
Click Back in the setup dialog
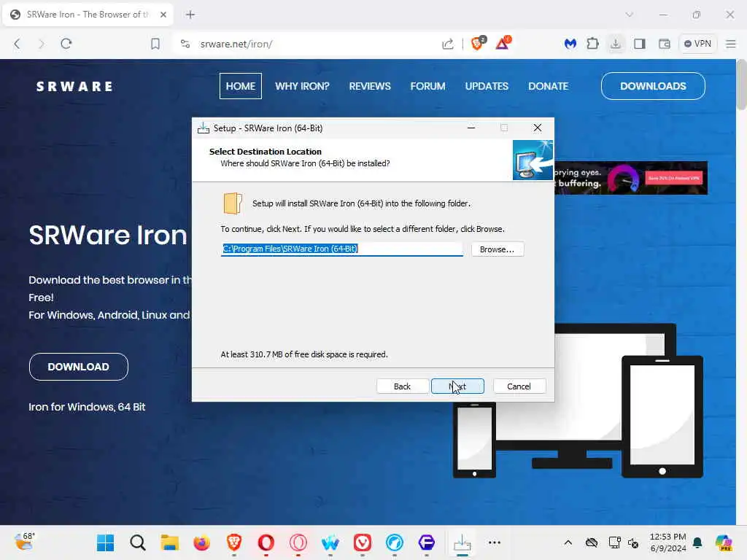click(x=402, y=386)
